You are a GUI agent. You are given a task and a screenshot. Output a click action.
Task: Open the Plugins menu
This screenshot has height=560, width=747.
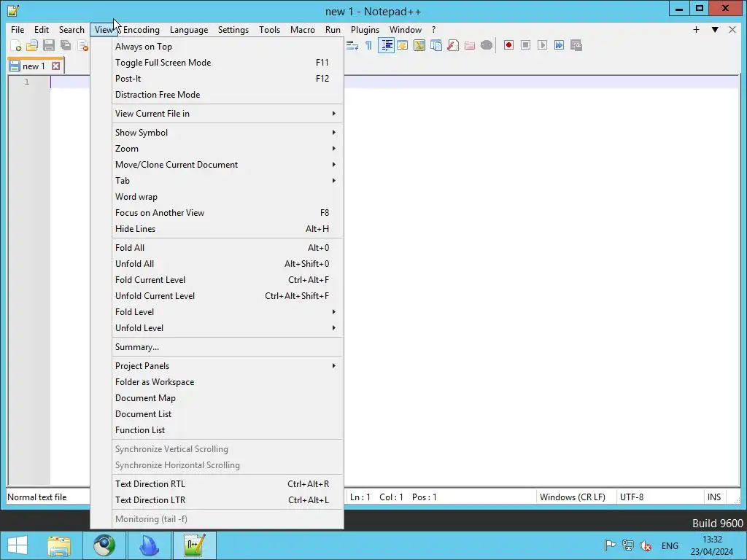point(365,29)
